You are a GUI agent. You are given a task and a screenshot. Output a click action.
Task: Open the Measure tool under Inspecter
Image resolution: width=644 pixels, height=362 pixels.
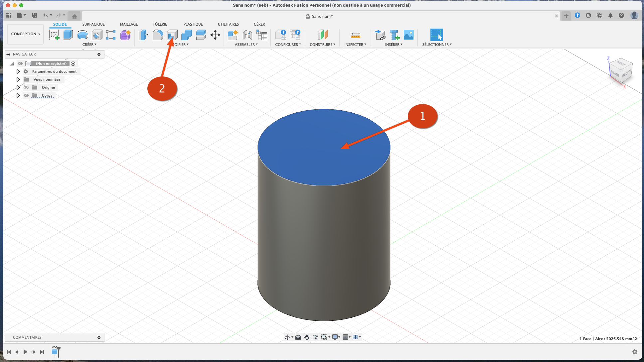click(355, 35)
